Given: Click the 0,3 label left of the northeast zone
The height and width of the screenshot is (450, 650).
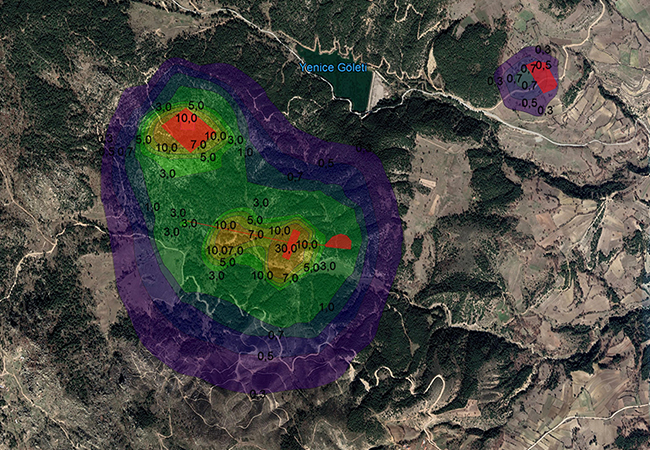Looking at the screenshot, I should click(x=495, y=80).
